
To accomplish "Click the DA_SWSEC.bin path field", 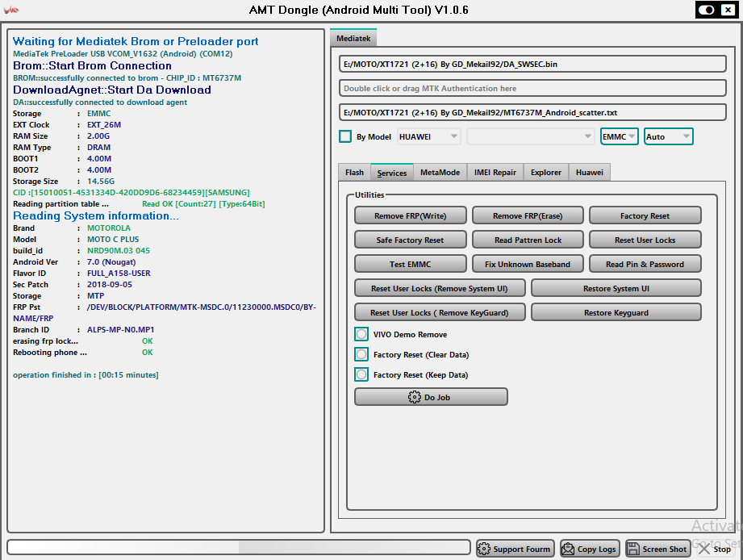I will click(x=532, y=64).
